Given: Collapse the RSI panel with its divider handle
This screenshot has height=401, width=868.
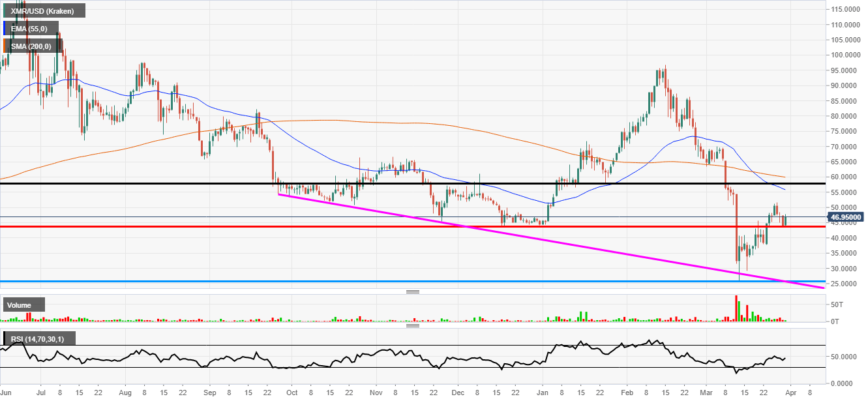Looking at the screenshot, I should click(413, 324).
